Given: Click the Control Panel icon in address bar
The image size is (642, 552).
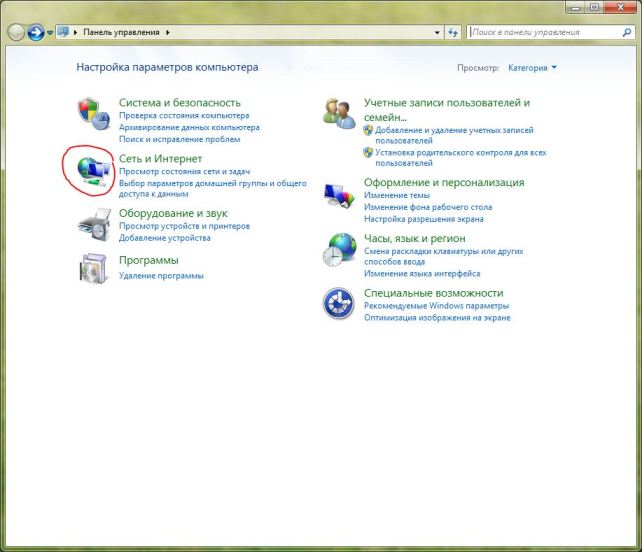Looking at the screenshot, I should (63, 32).
